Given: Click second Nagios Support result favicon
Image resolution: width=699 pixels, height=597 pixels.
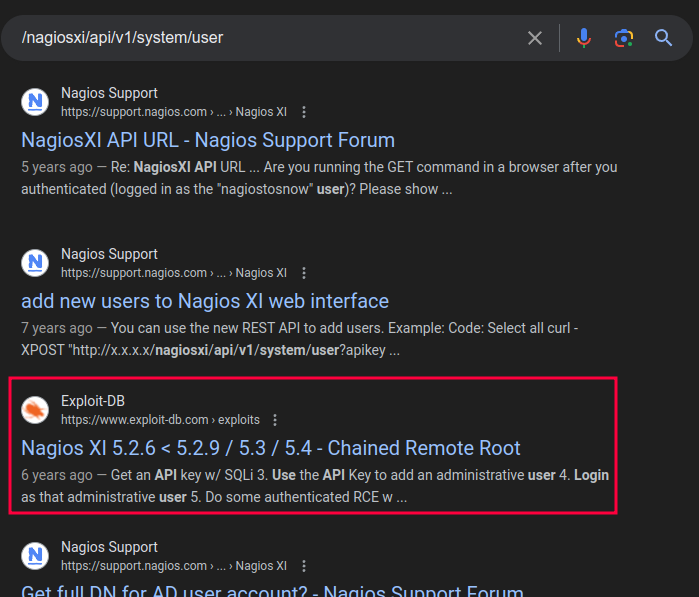Looking at the screenshot, I should (x=36, y=263).
